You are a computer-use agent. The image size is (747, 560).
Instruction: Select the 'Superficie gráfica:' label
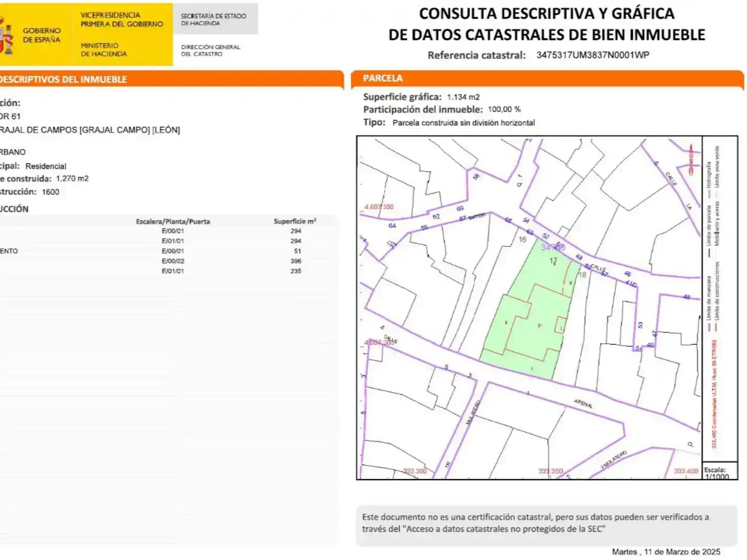click(402, 97)
